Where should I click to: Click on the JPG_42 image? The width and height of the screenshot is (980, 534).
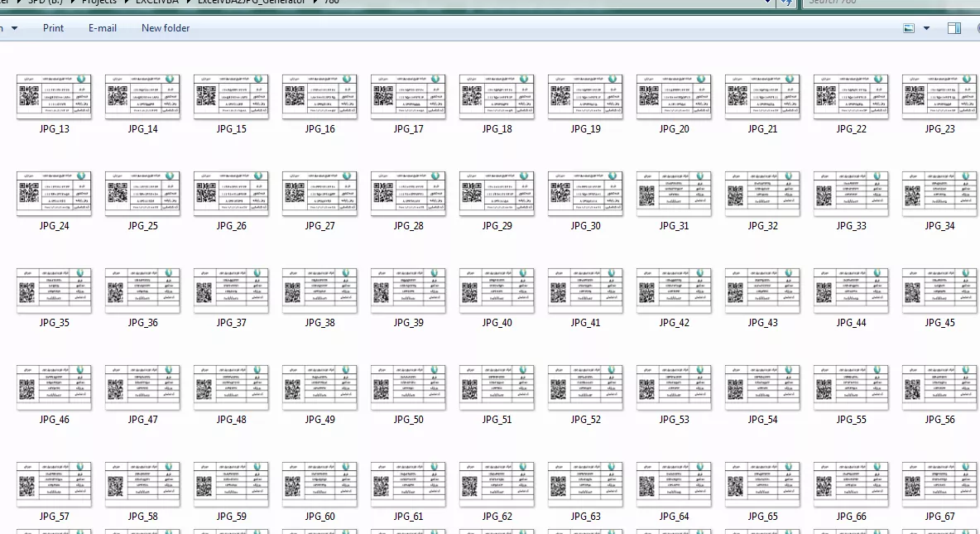click(x=674, y=290)
